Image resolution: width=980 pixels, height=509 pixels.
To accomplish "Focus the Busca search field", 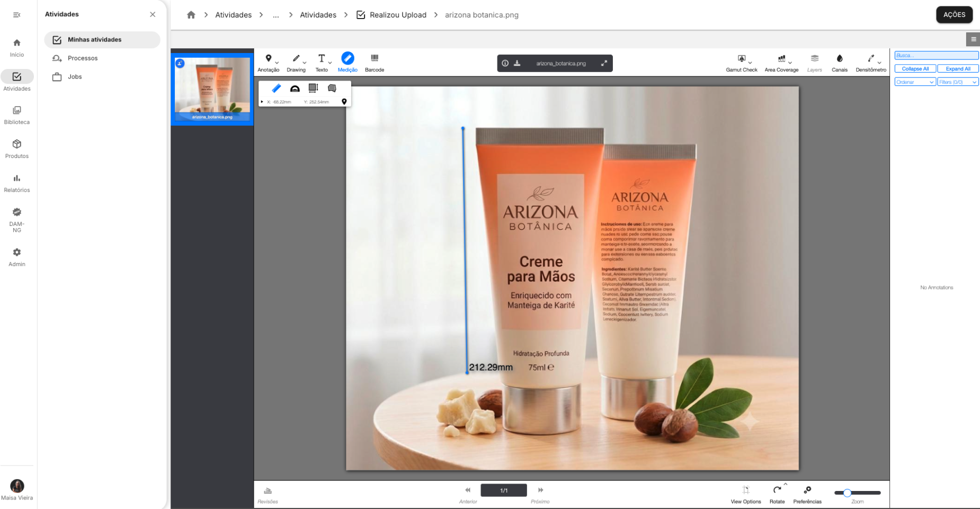I will pyautogui.click(x=937, y=55).
